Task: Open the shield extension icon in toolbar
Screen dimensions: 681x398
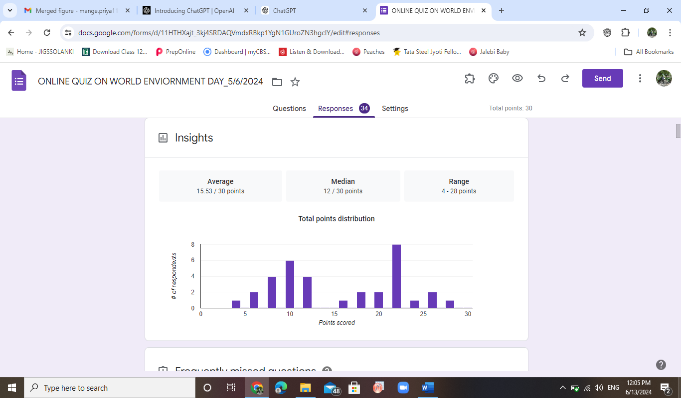Action: pyautogui.click(x=607, y=33)
